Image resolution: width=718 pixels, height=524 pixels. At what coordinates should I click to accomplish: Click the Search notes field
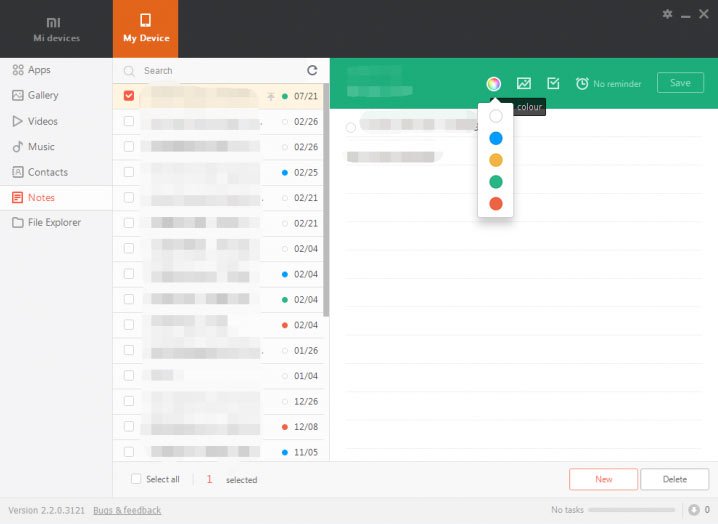[x=222, y=71]
